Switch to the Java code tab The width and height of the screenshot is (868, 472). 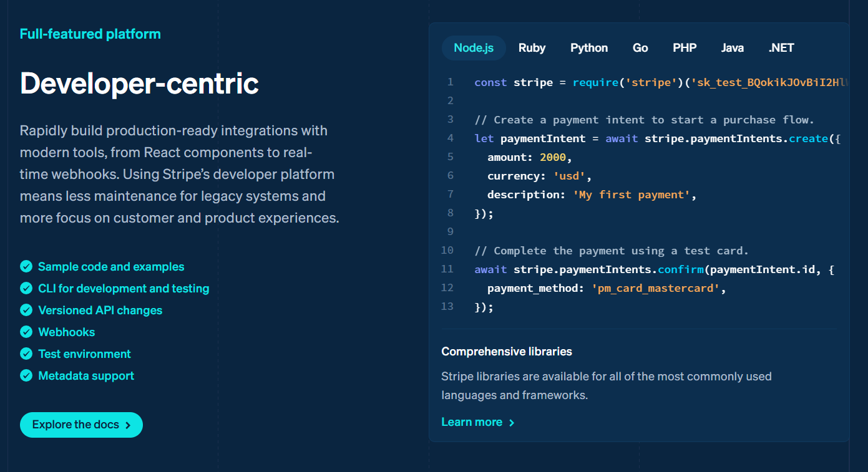[x=733, y=48]
